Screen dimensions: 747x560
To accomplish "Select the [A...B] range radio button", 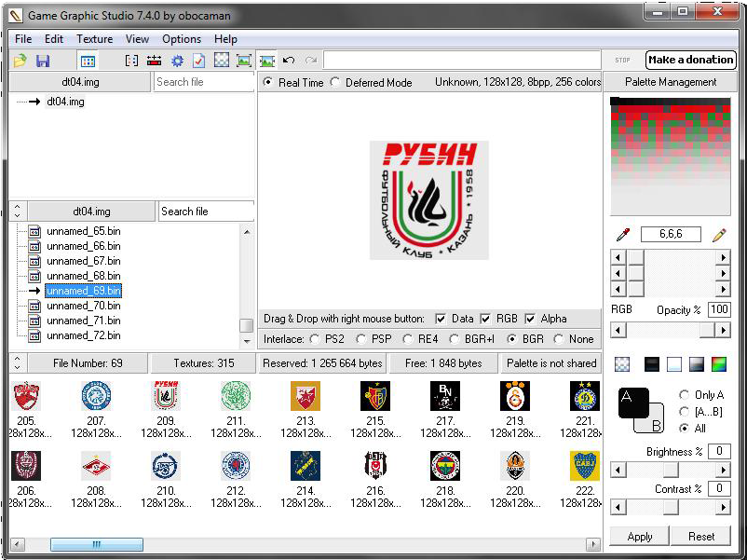I will 684,411.
